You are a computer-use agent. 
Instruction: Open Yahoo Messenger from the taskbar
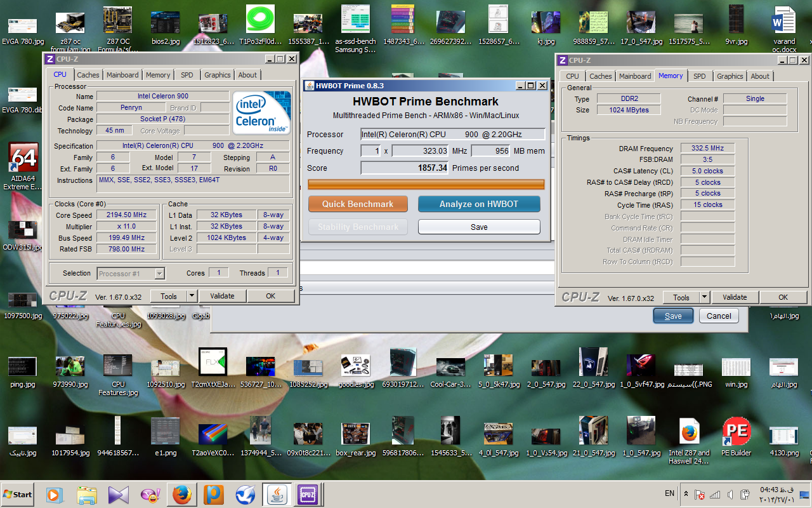150,495
